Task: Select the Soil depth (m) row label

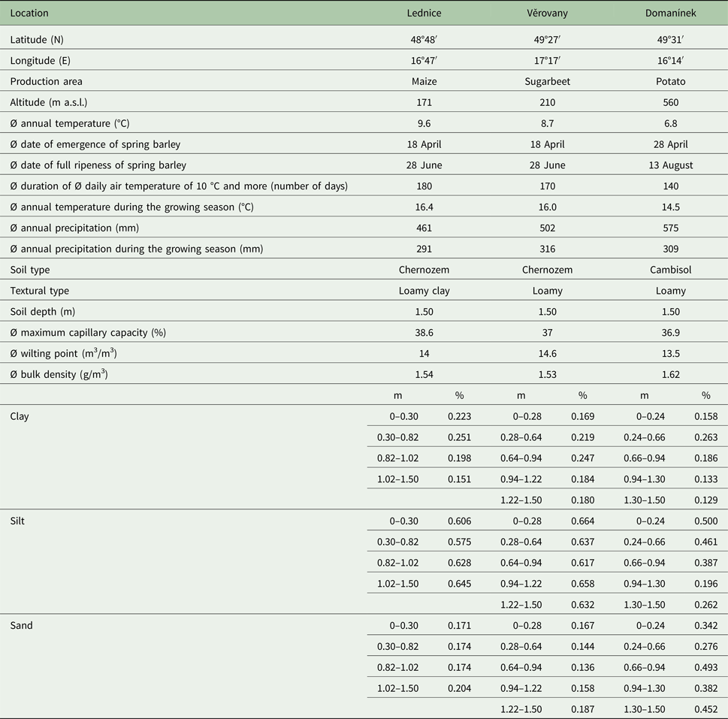Action: pyautogui.click(x=42, y=312)
